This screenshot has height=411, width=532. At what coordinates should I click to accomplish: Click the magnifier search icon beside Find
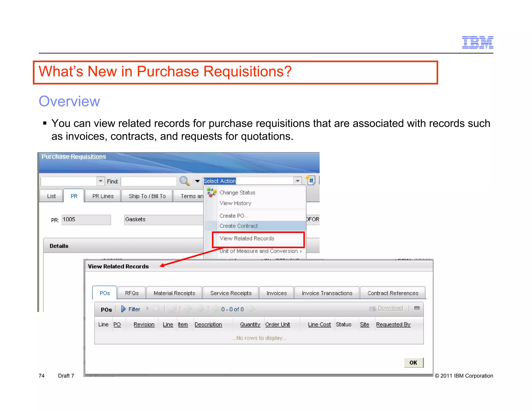(x=184, y=181)
